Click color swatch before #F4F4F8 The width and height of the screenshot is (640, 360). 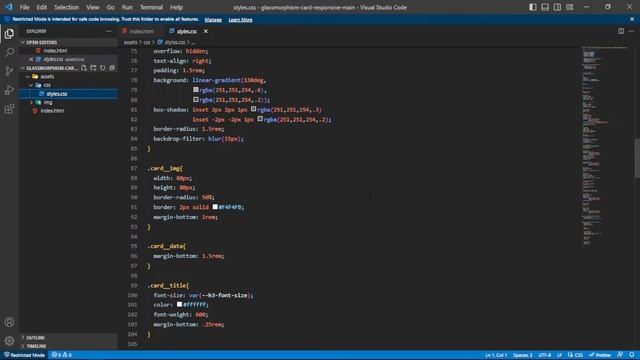[x=215, y=207]
